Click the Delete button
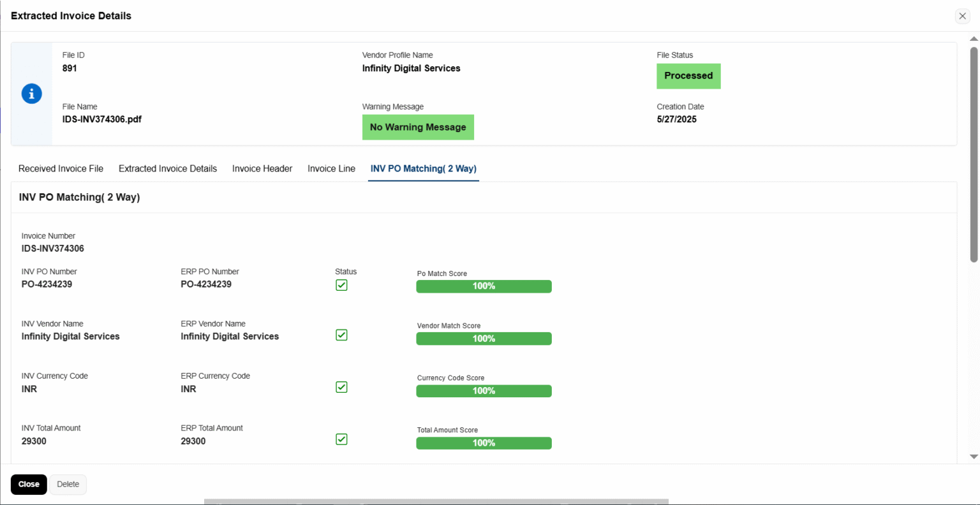The width and height of the screenshot is (980, 505). pyautogui.click(x=68, y=485)
